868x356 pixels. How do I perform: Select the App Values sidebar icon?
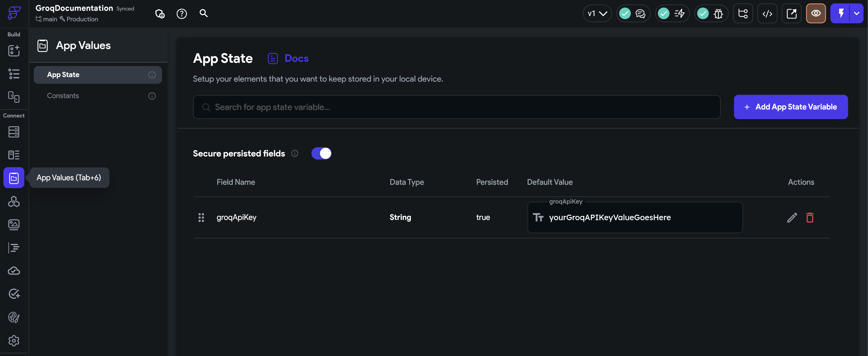[14, 178]
